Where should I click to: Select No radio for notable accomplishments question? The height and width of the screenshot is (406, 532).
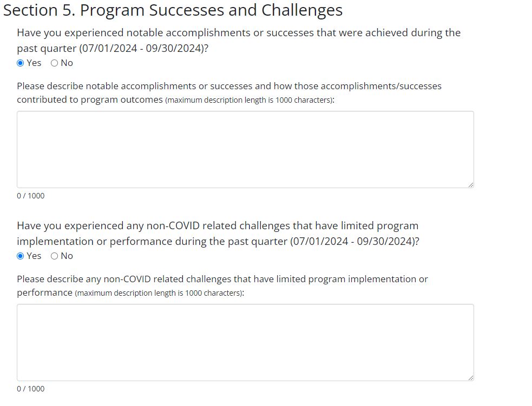coord(54,63)
